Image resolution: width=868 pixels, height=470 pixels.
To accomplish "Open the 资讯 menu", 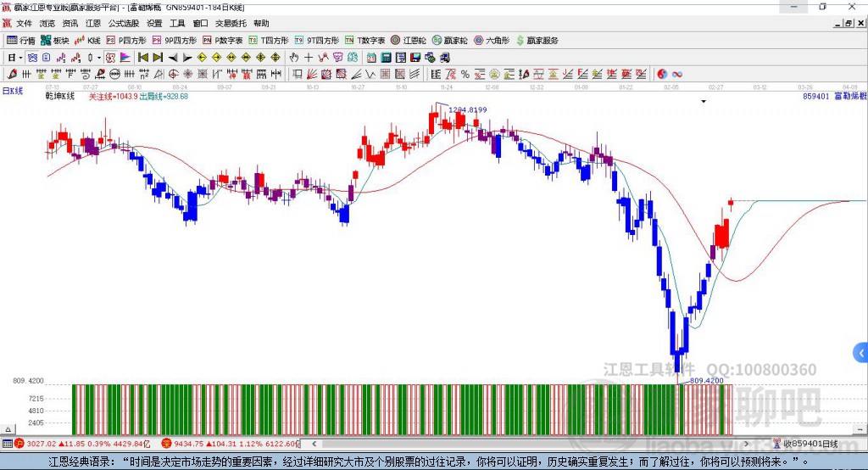I will click(x=70, y=23).
